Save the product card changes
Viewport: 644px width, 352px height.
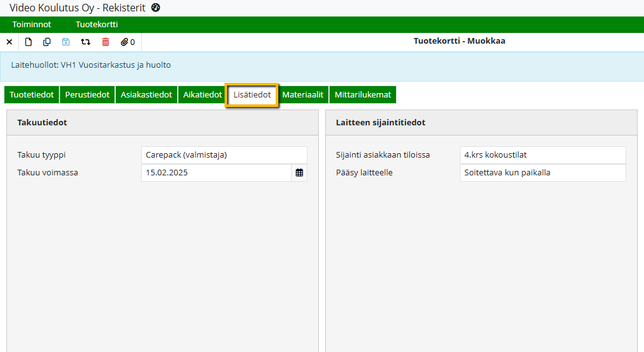66,42
